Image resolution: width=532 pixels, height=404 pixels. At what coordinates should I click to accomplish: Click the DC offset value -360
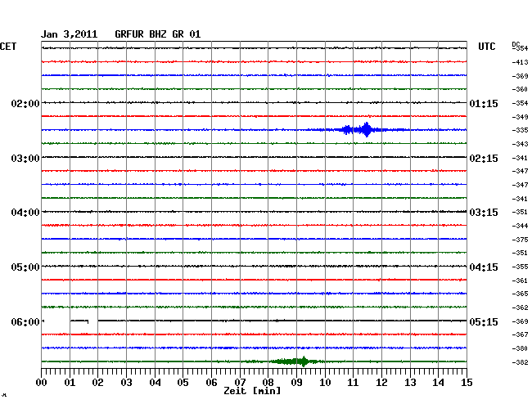point(520,89)
